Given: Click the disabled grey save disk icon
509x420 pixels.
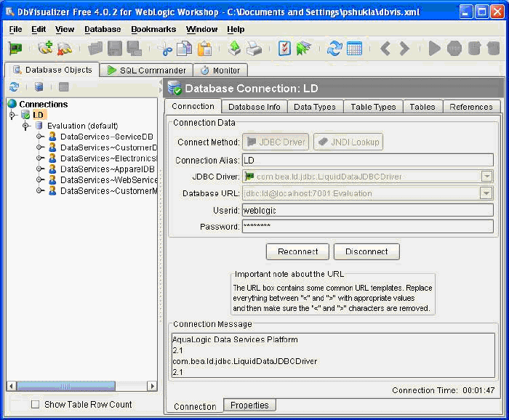Looking at the screenshot, I should click(115, 49).
